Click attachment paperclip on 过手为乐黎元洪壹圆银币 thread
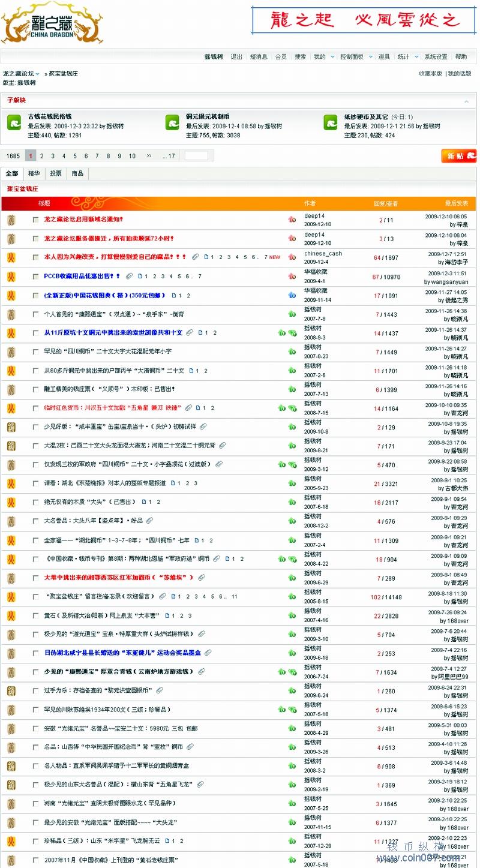 click(160, 690)
